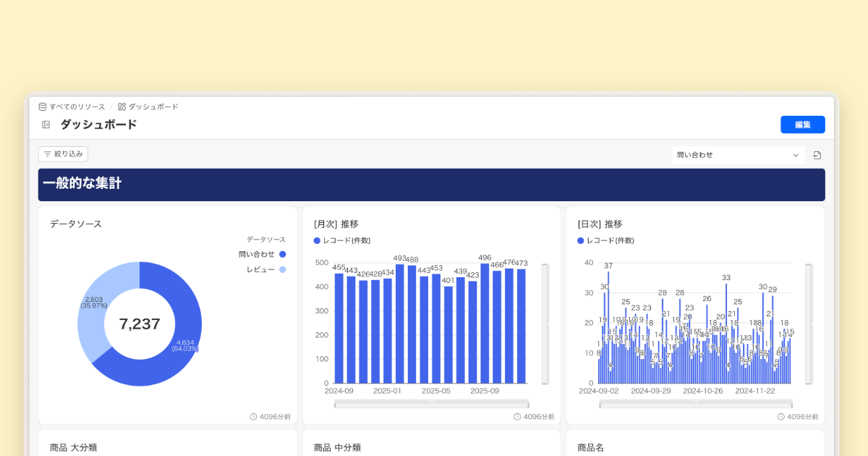Click the 401 bar in monthly chart
The width and height of the screenshot is (868, 456).
(448, 334)
